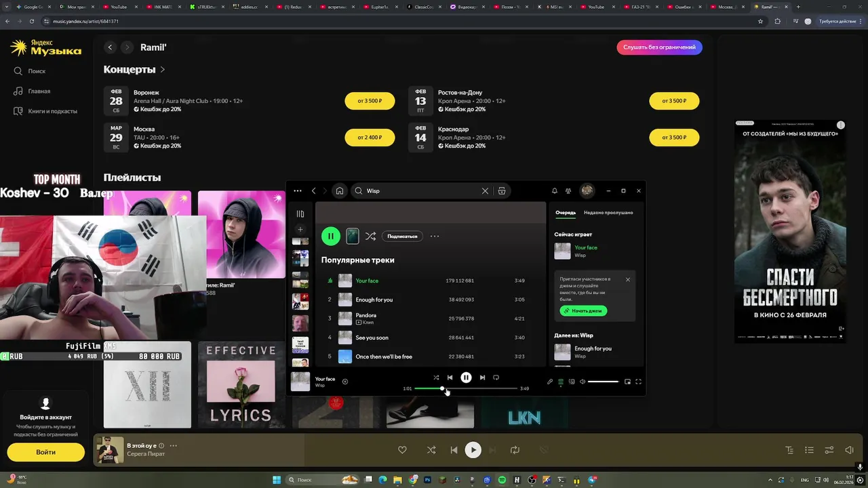Open play queue list in Yandex player

coord(809,450)
